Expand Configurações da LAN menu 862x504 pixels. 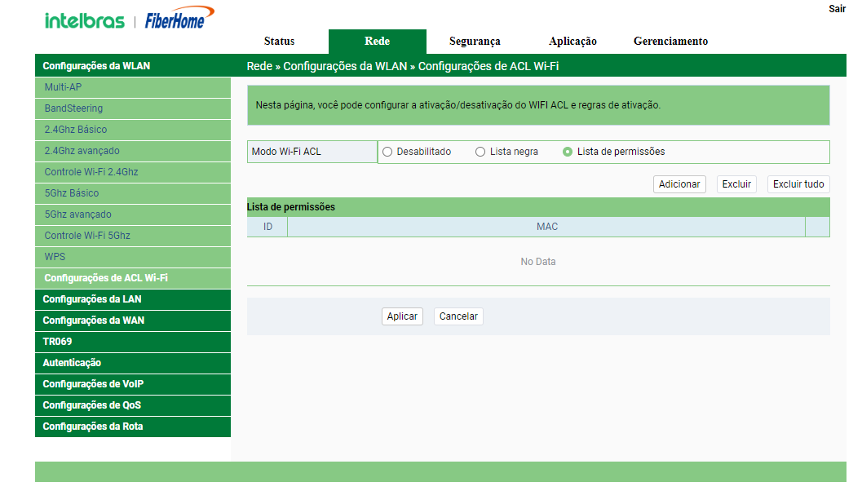pyautogui.click(x=133, y=299)
